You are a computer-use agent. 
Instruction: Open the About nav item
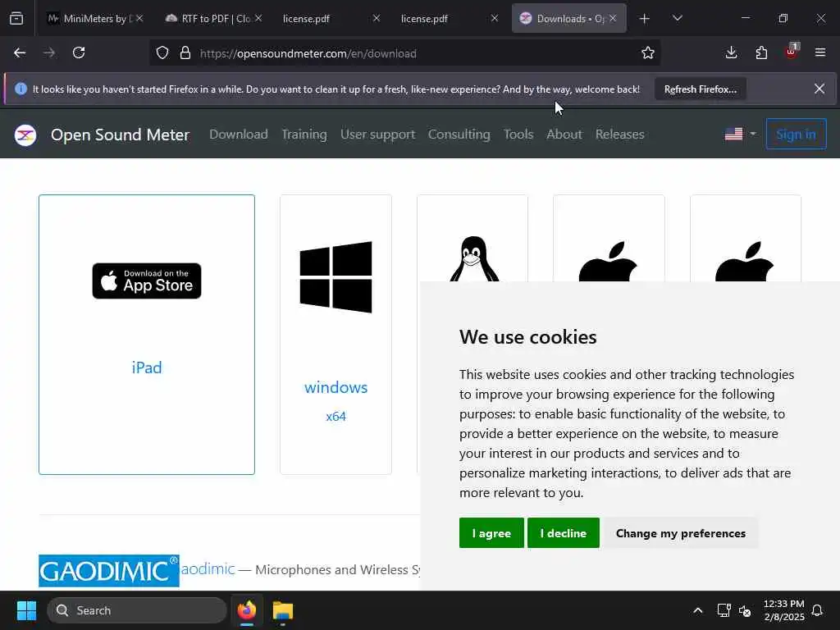(564, 135)
